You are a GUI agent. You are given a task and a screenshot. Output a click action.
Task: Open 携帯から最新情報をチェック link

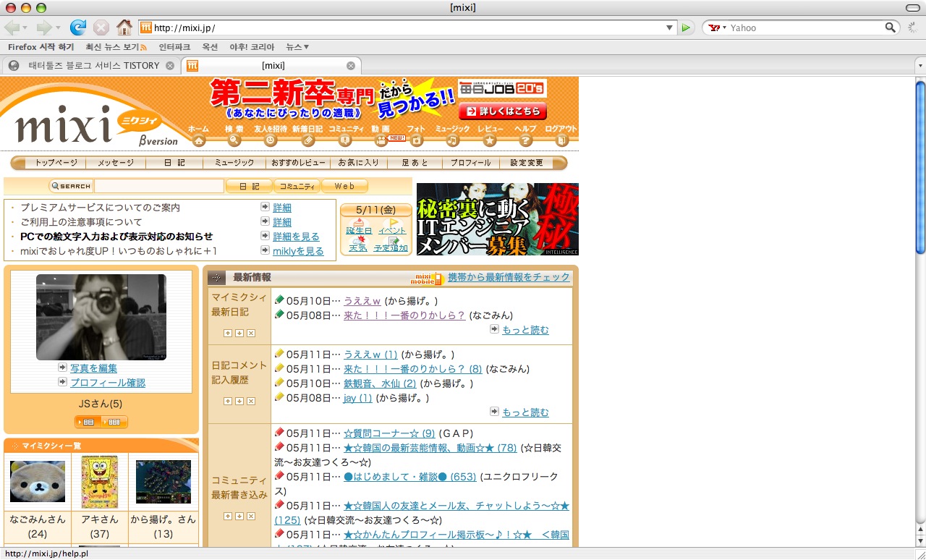[x=509, y=276]
